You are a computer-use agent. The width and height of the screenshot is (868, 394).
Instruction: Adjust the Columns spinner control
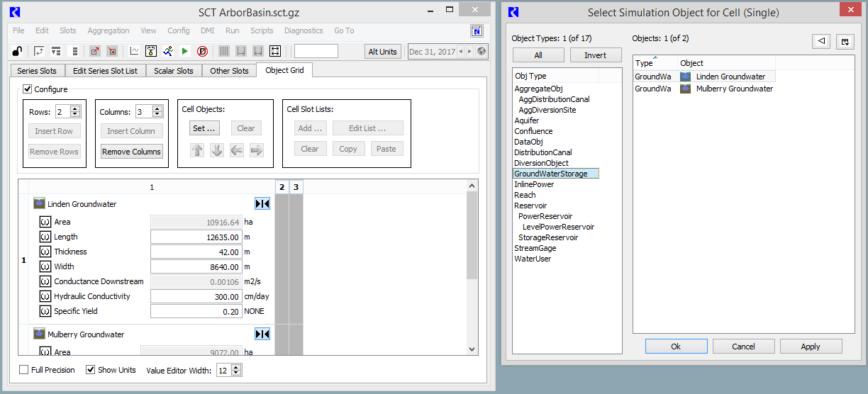157,112
